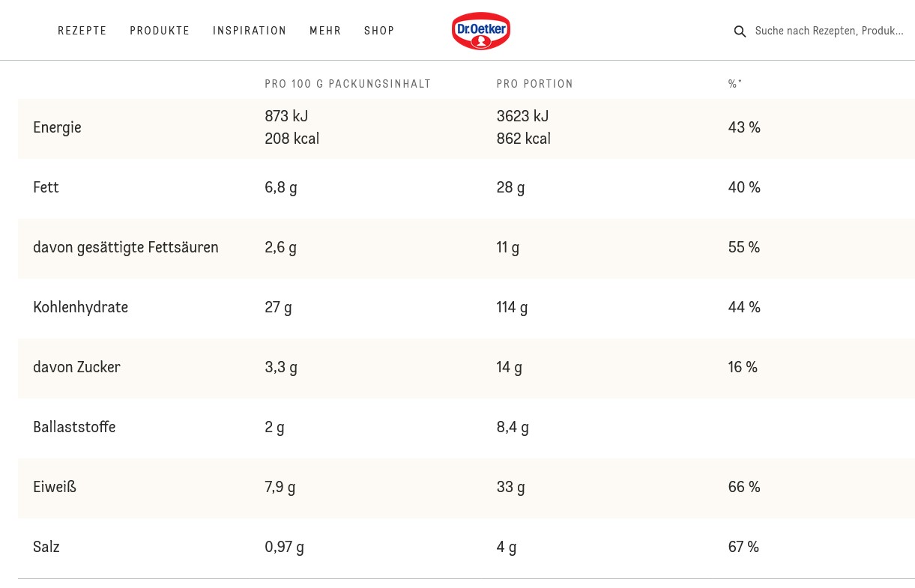915x588 pixels.
Task: Click the Salz row label
Action: click(46, 547)
